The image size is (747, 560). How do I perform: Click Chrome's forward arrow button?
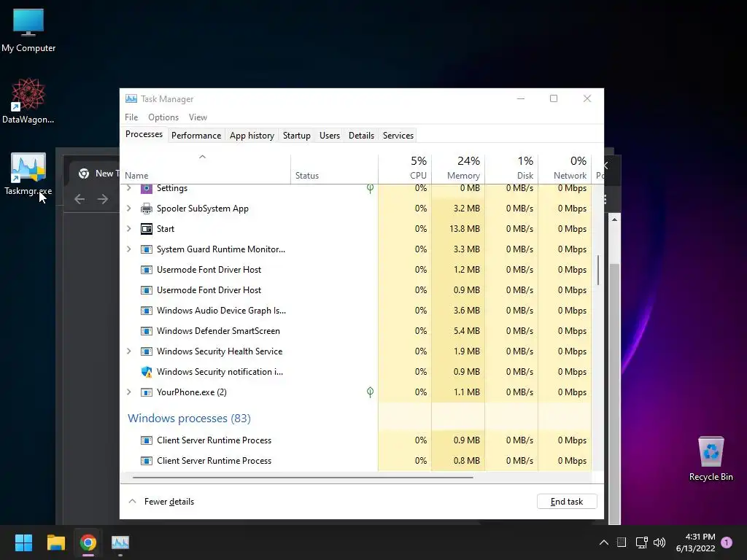pyautogui.click(x=102, y=199)
